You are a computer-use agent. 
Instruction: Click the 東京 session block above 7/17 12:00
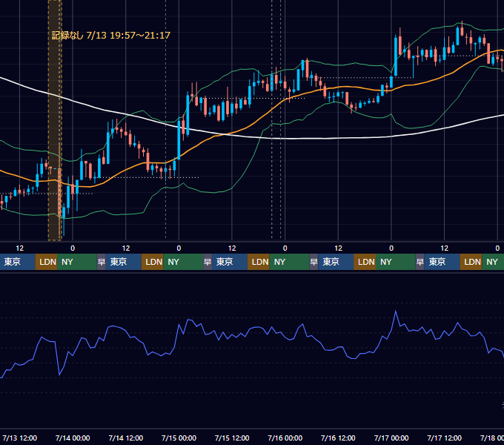(442, 262)
